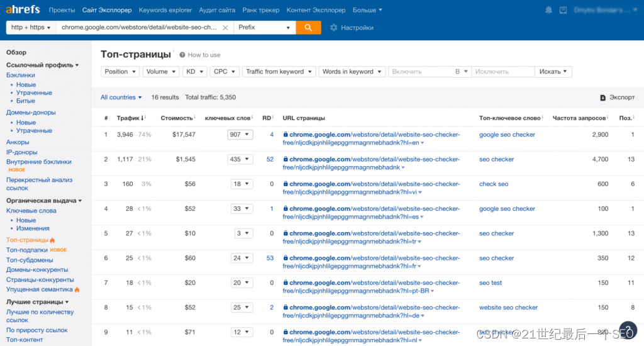Viewport: 644px width, 346px height.
Task: Click the Экспорт export button
Action: [x=618, y=98]
